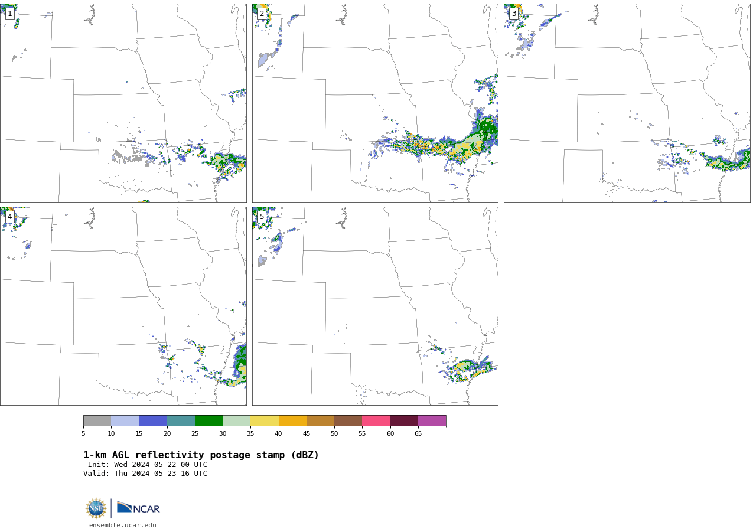Click the number 4 panel label

9,217
